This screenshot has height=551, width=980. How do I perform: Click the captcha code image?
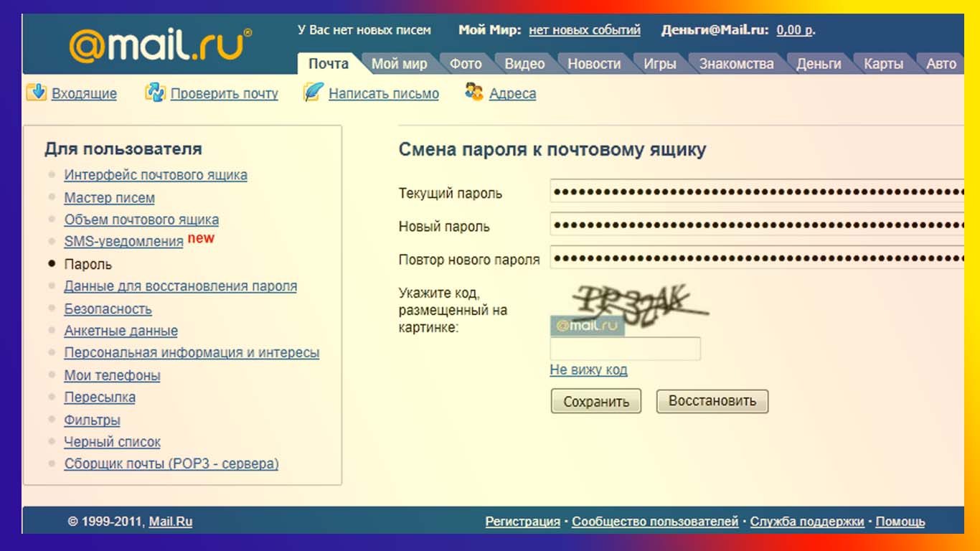(x=630, y=309)
